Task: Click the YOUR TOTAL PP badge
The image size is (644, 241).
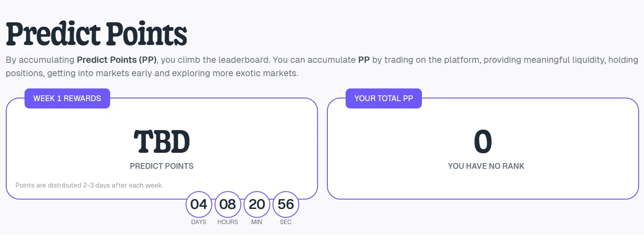Action: pos(384,98)
